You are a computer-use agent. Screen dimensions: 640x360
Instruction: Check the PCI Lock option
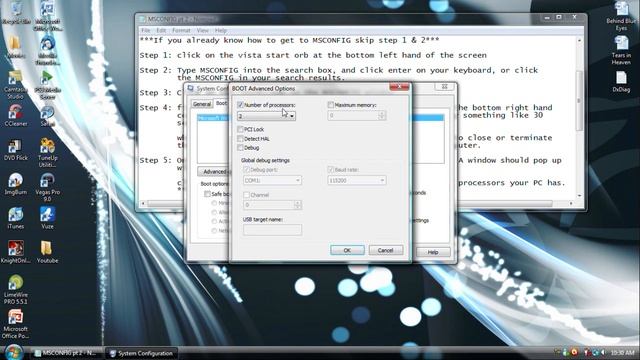pyautogui.click(x=240, y=129)
